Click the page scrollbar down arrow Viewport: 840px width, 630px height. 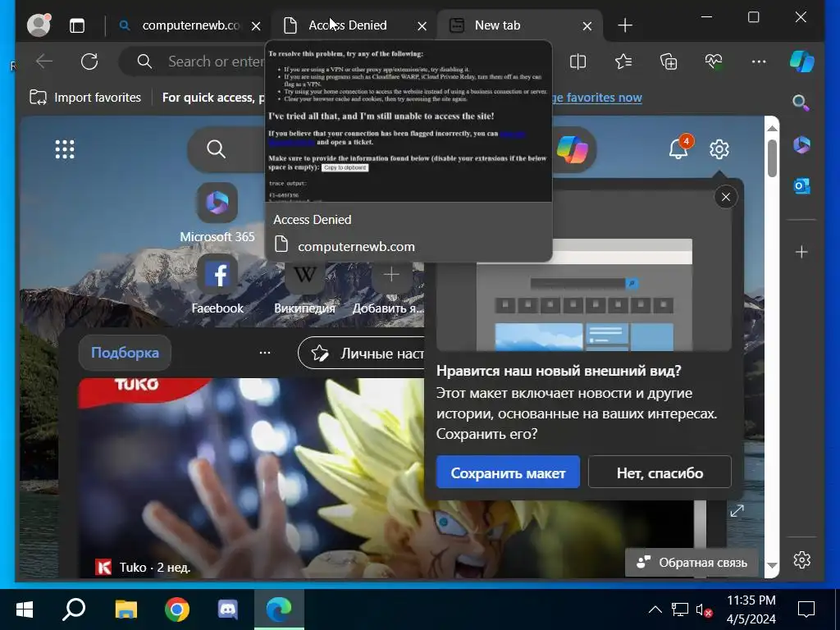[772, 566]
